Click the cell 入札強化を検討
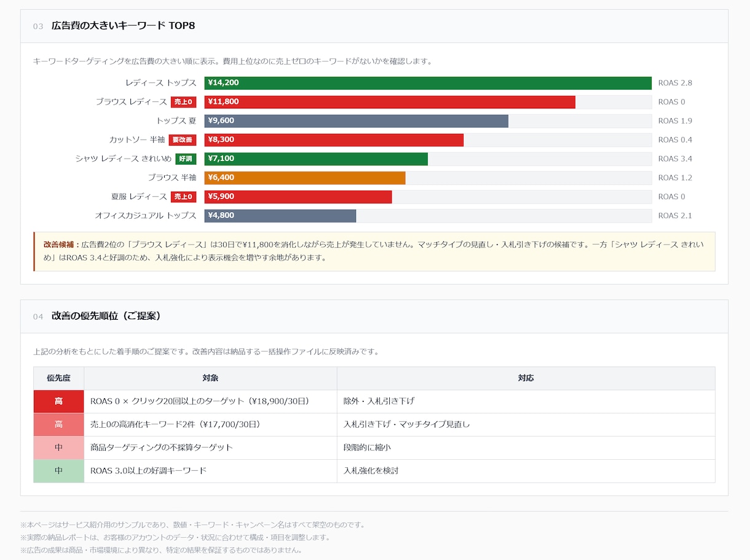This screenshot has width=750, height=560. coord(526,471)
